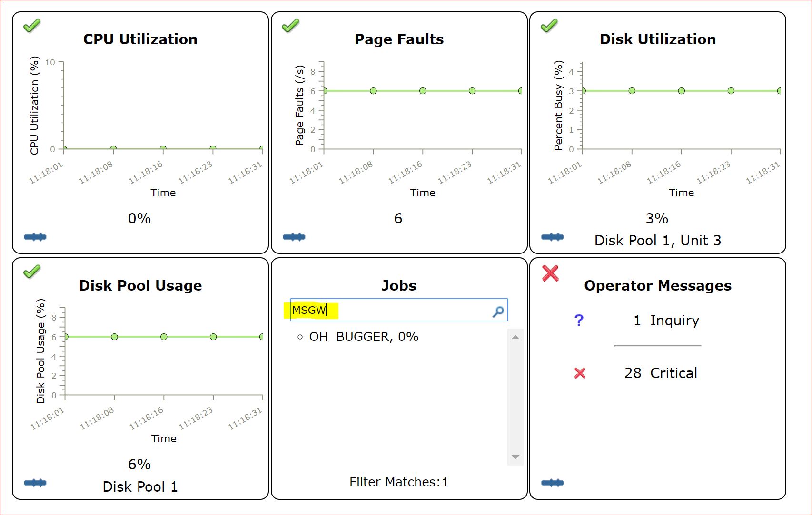The height and width of the screenshot is (515, 812).
Task: Click the blue resize handle on CPU Utilization
Action: click(x=35, y=237)
